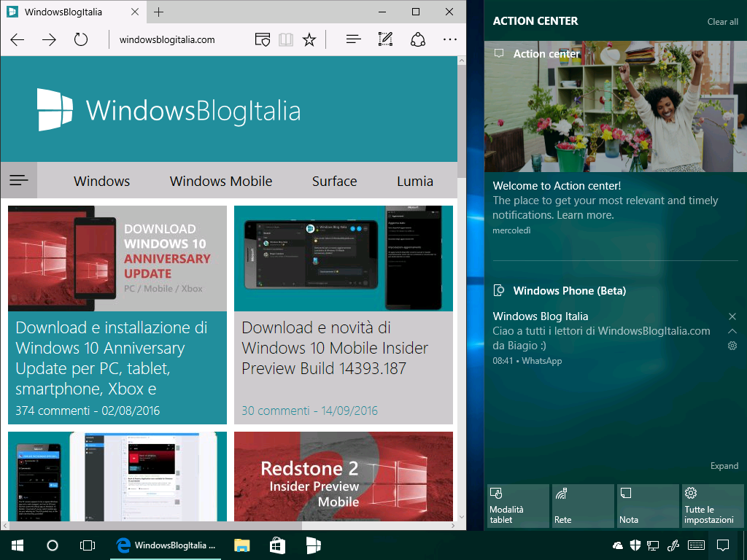Open Windows Defender tray icon
The image size is (747, 560).
[635, 545]
